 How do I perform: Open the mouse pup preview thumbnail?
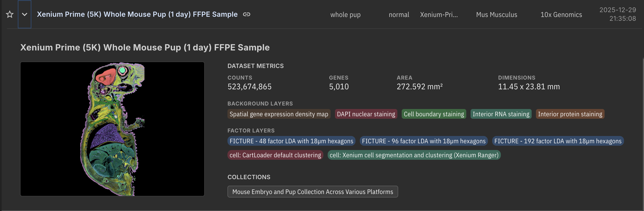(x=112, y=129)
